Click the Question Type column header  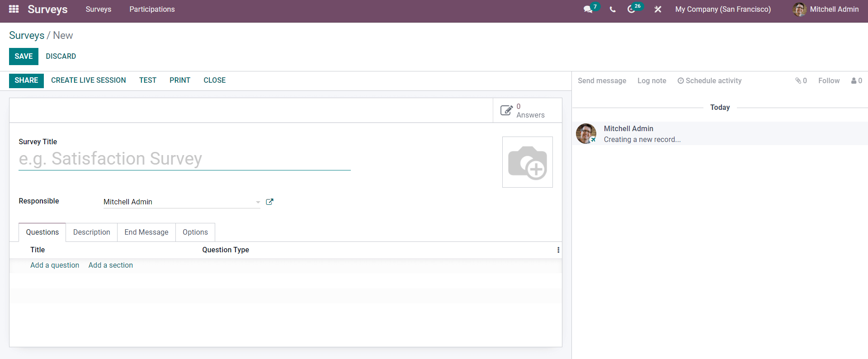point(226,250)
